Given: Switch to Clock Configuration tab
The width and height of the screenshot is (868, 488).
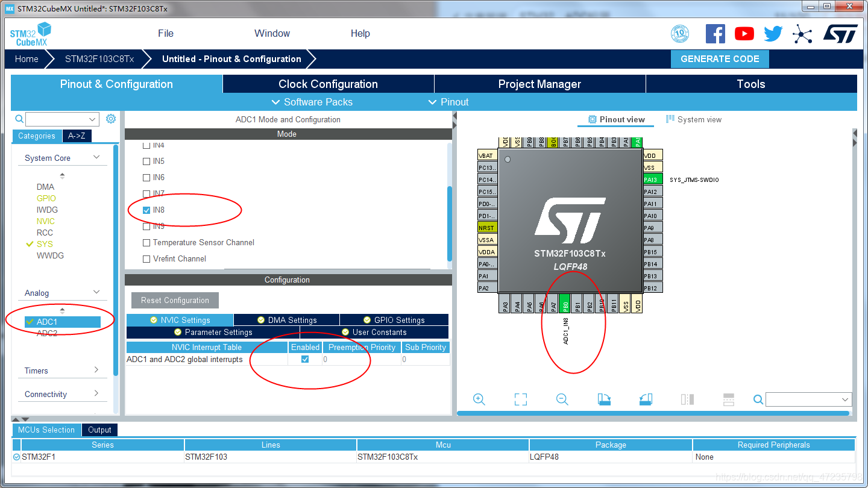Looking at the screenshot, I should (x=328, y=84).
